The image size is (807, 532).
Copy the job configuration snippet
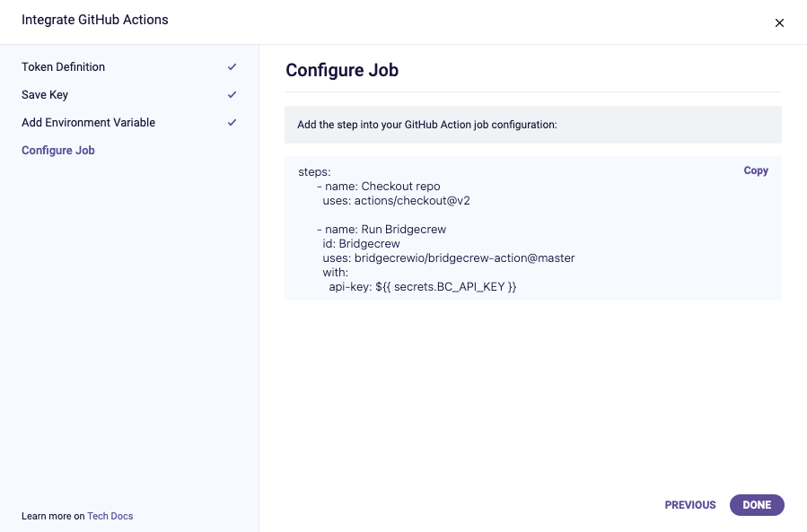coord(756,170)
